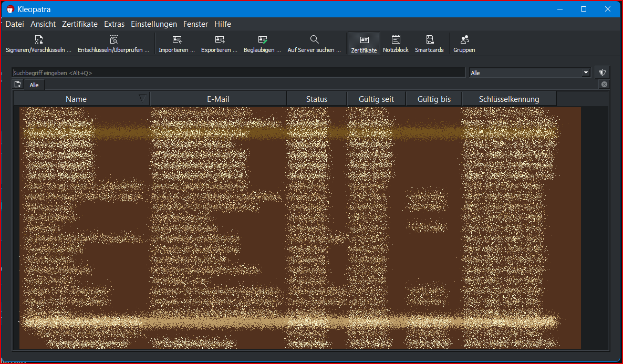
Task: Toggle sort arrow on Name column
Action: [x=142, y=98]
